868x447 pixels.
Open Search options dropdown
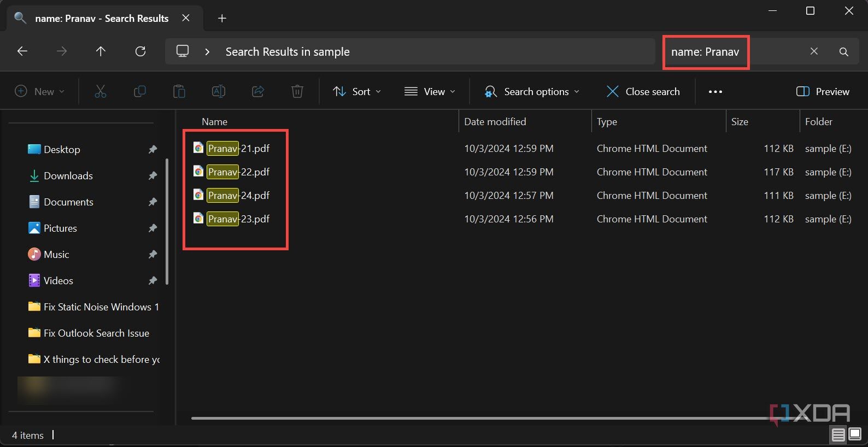click(532, 92)
